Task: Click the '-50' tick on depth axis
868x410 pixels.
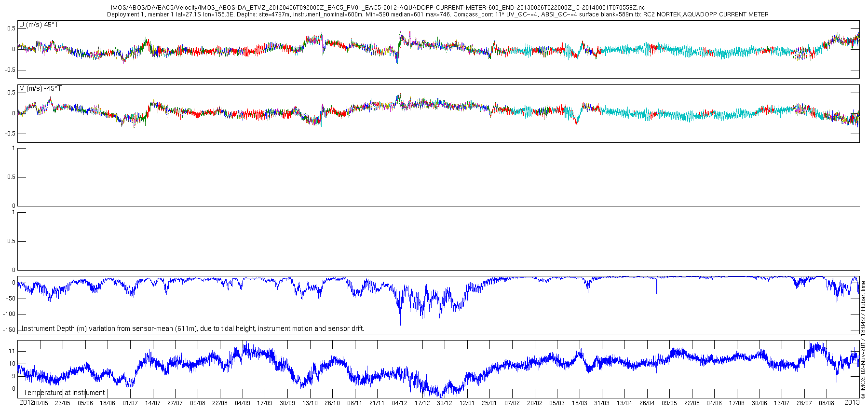Action: point(11,299)
